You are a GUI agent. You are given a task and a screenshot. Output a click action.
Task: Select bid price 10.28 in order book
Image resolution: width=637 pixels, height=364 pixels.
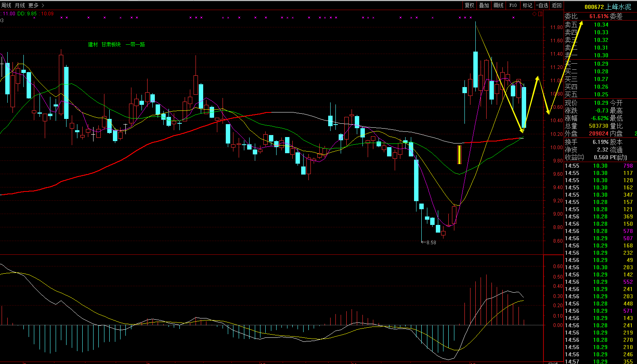click(601, 72)
